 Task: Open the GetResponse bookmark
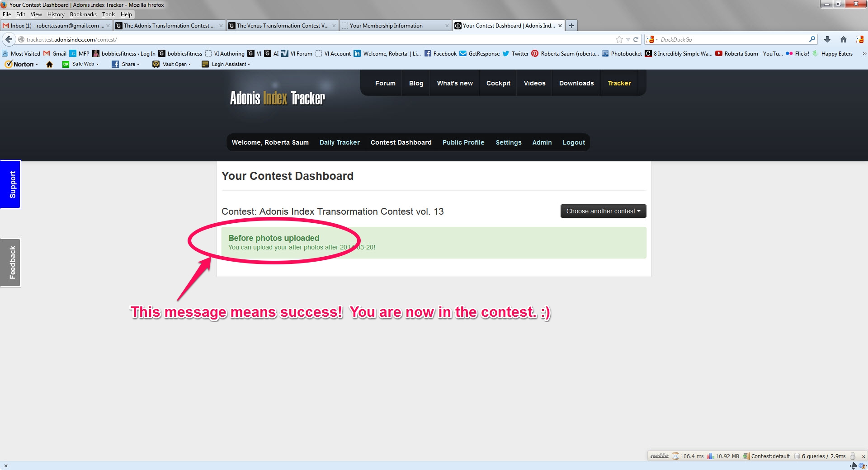[480, 53]
